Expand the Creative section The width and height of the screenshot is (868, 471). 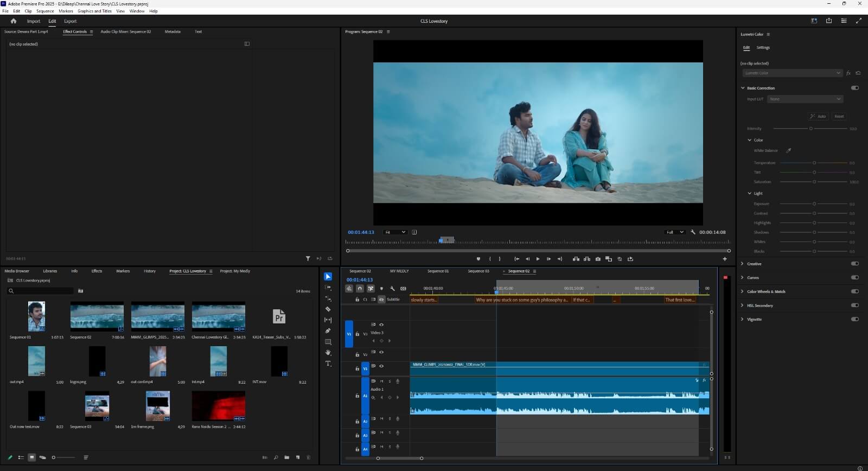coord(742,264)
